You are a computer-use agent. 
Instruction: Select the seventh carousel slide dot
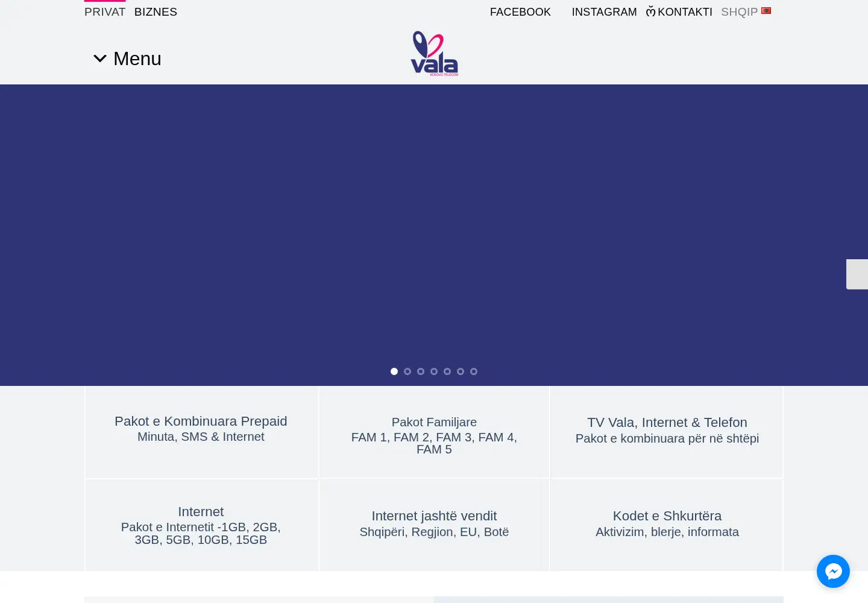pos(474,371)
